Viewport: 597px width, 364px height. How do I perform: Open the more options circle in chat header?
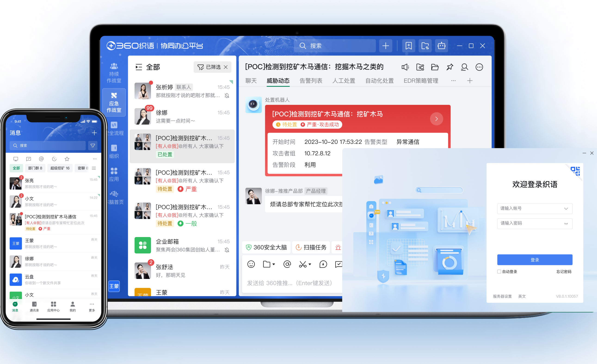point(479,67)
